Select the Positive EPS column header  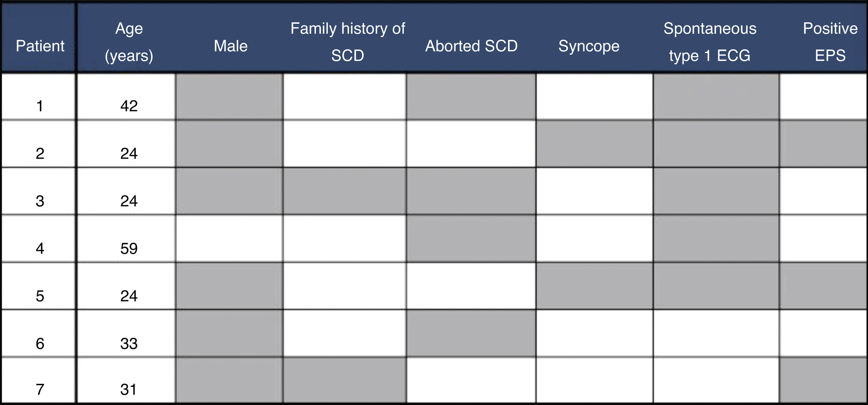pyautogui.click(x=830, y=42)
